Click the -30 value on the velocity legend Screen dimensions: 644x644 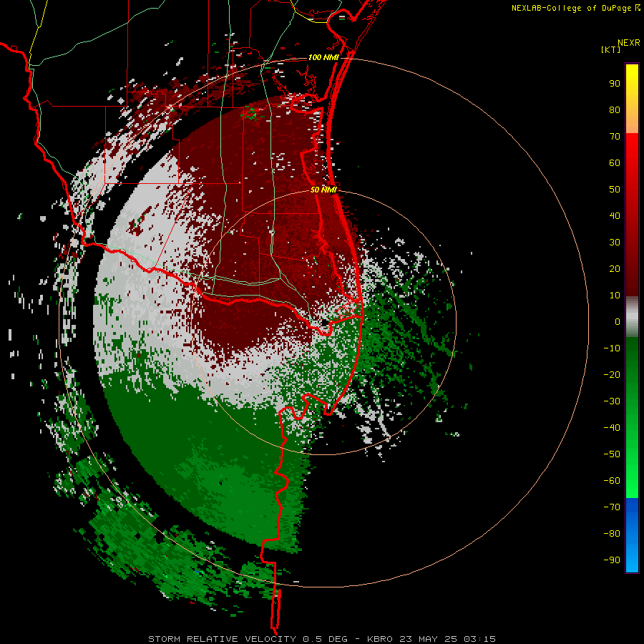click(612, 401)
